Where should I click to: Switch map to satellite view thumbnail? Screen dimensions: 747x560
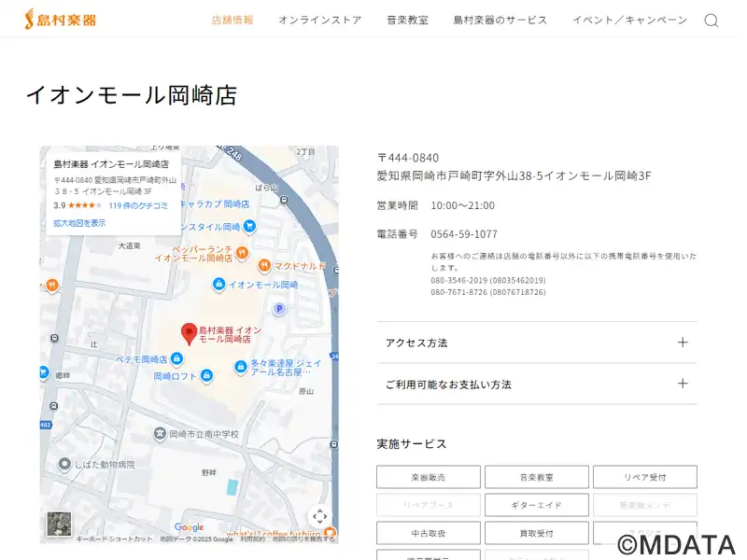pyautogui.click(x=59, y=523)
